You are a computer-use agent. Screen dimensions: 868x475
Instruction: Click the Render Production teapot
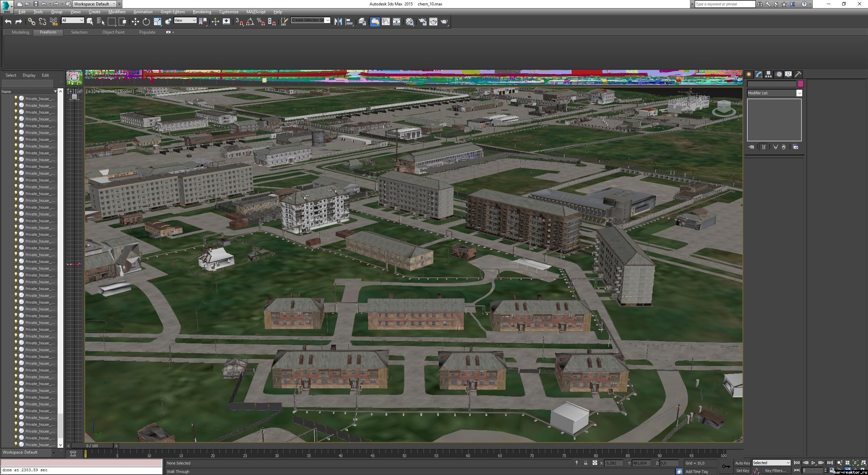tap(444, 22)
